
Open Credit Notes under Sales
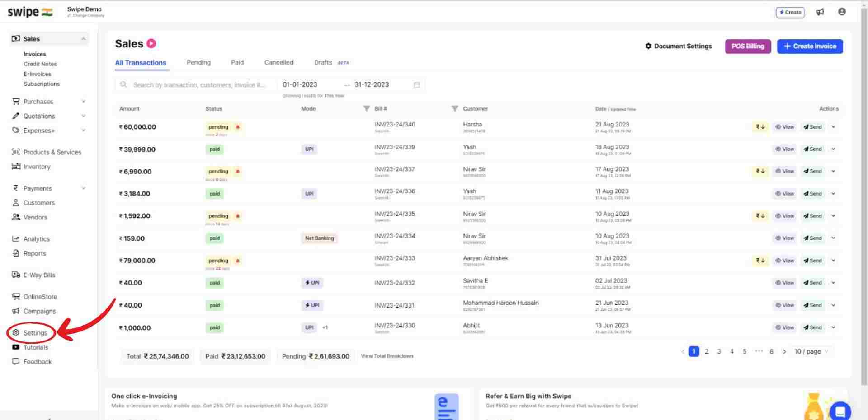coord(40,64)
